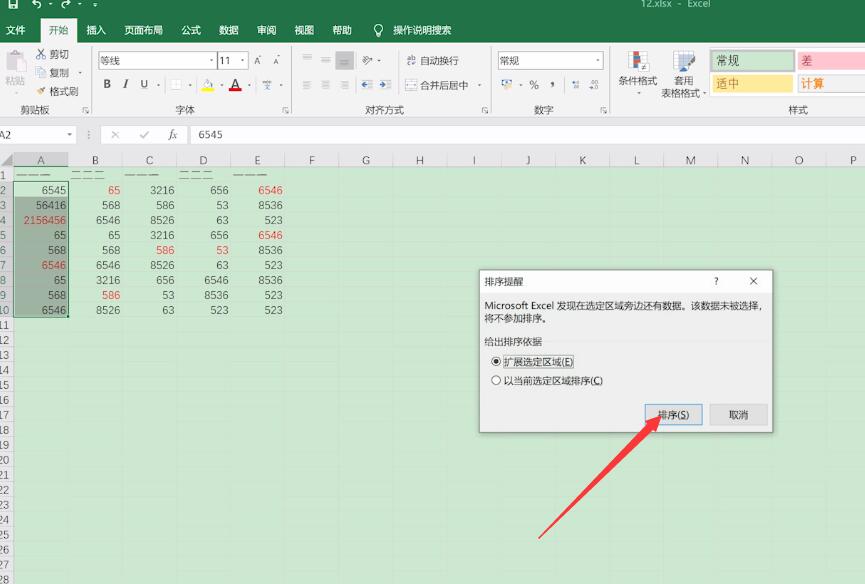Close the 排序提醒 dialog
This screenshot has width=865, height=584.
[x=754, y=281]
